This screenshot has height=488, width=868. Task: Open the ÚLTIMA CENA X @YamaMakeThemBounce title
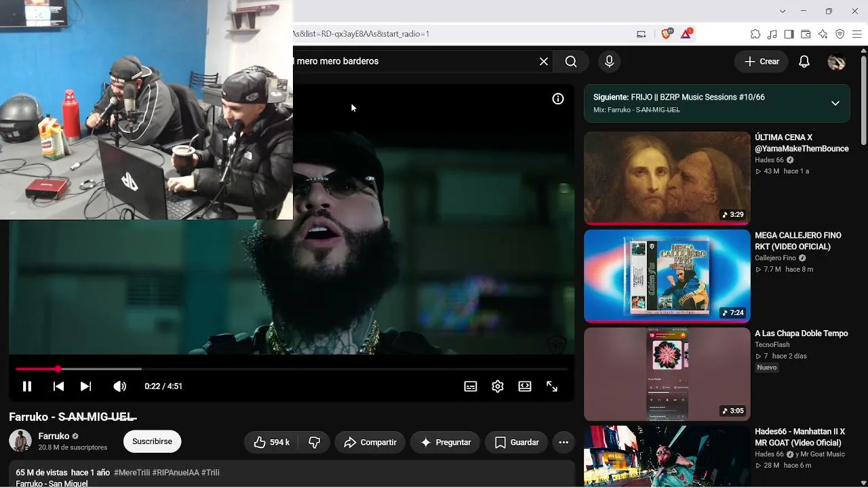tap(802, 143)
